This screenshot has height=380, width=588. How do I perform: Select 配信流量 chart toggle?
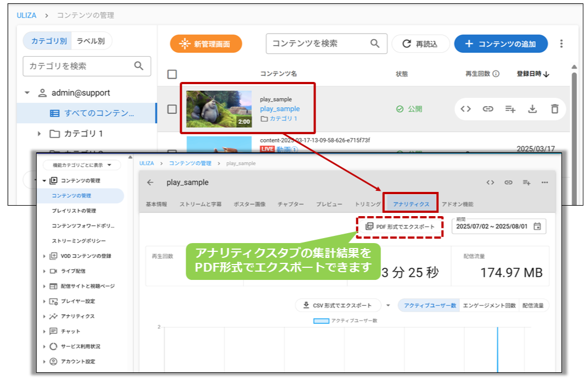(533, 306)
